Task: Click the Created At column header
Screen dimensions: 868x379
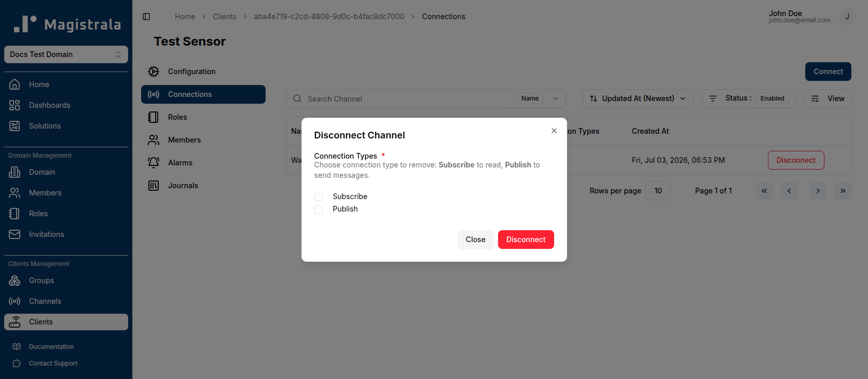Action: (650, 131)
